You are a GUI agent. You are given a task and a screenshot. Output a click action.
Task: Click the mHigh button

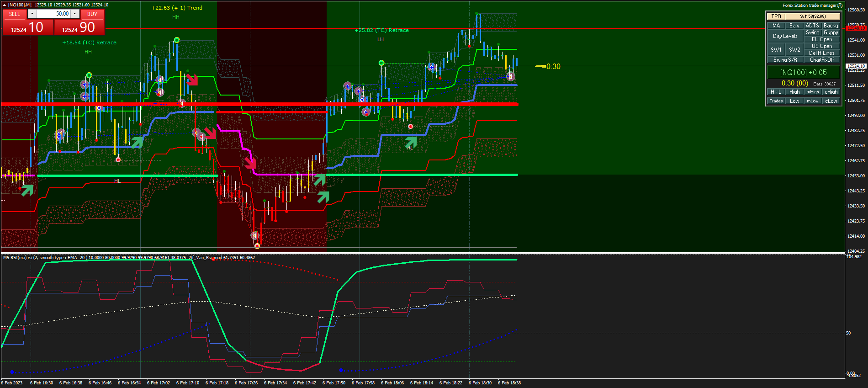(x=812, y=92)
